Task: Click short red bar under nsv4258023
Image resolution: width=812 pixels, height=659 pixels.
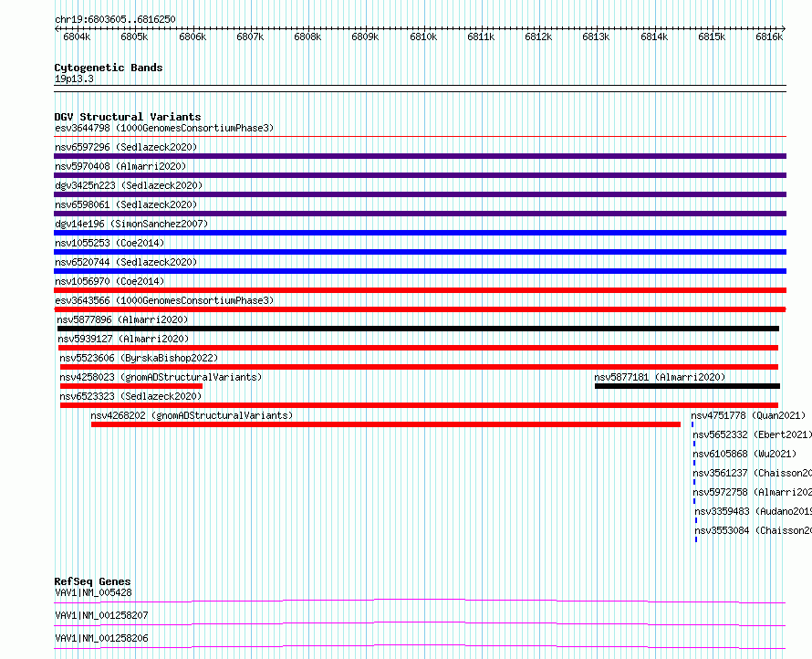Action: click(x=131, y=386)
